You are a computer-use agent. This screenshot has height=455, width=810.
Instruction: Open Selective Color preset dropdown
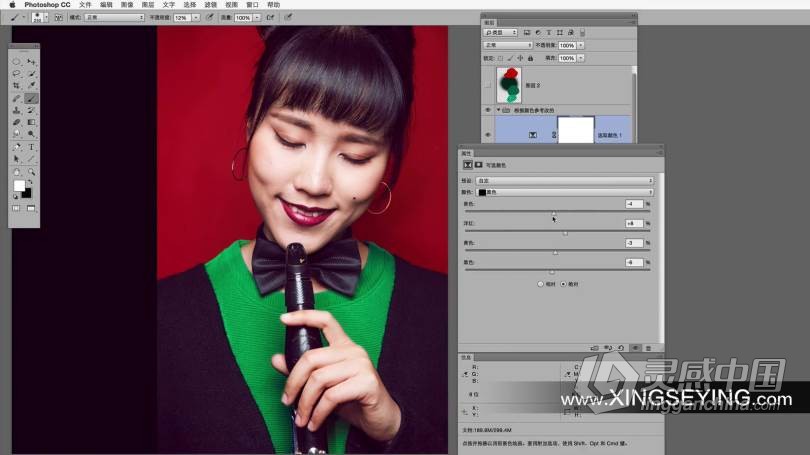(565, 181)
